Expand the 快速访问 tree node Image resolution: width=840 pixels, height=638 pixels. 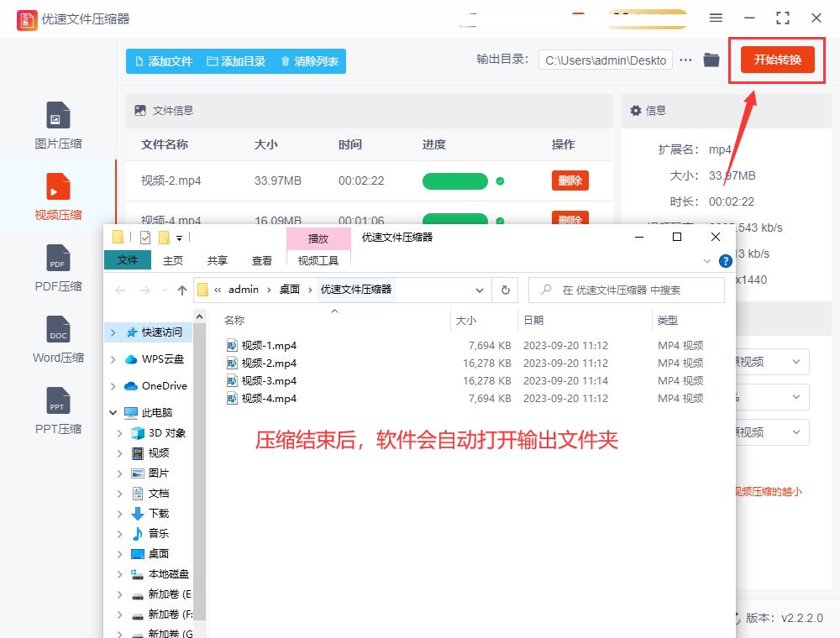113,332
